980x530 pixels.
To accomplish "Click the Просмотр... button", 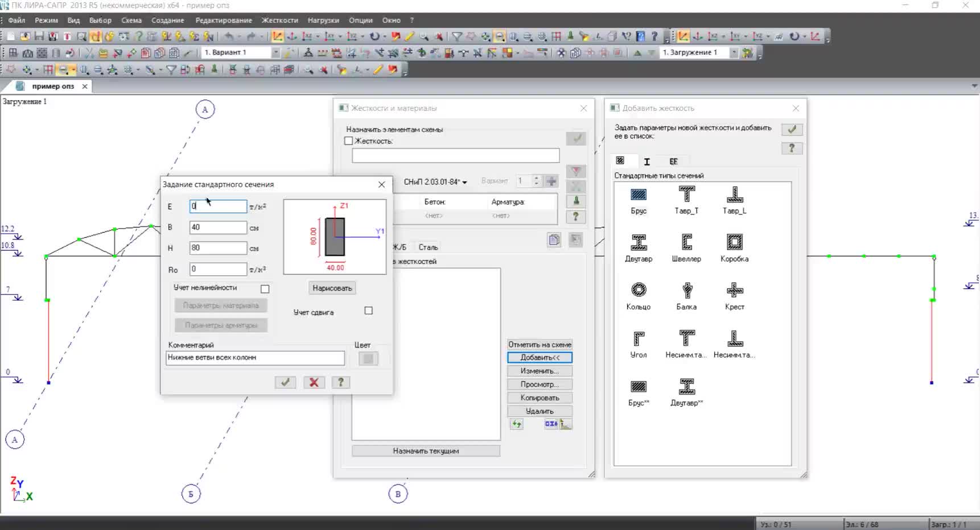I will [540, 384].
